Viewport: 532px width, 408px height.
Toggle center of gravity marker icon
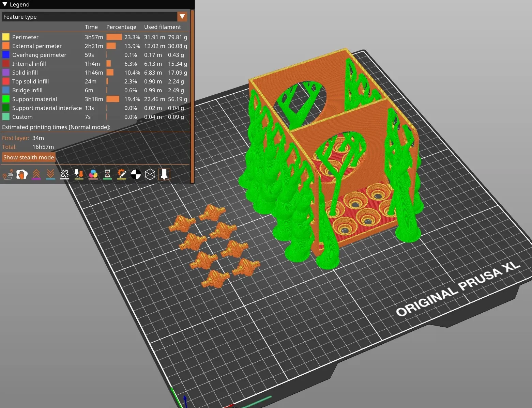136,174
